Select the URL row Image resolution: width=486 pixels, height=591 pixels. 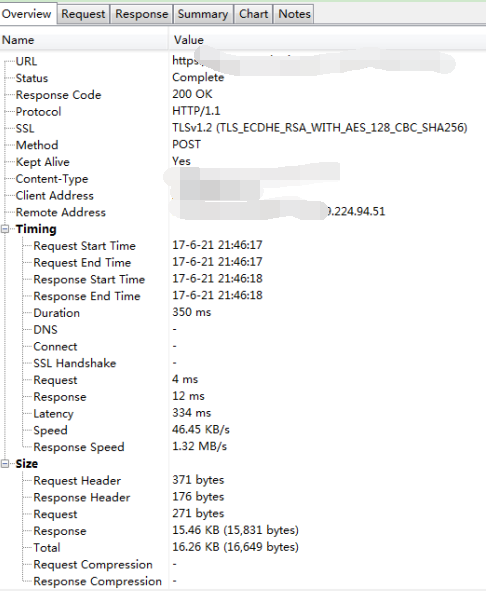(243, 61)
